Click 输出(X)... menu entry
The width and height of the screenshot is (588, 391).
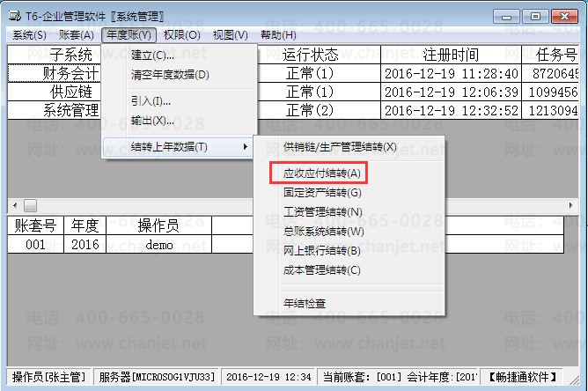[152, 120]
